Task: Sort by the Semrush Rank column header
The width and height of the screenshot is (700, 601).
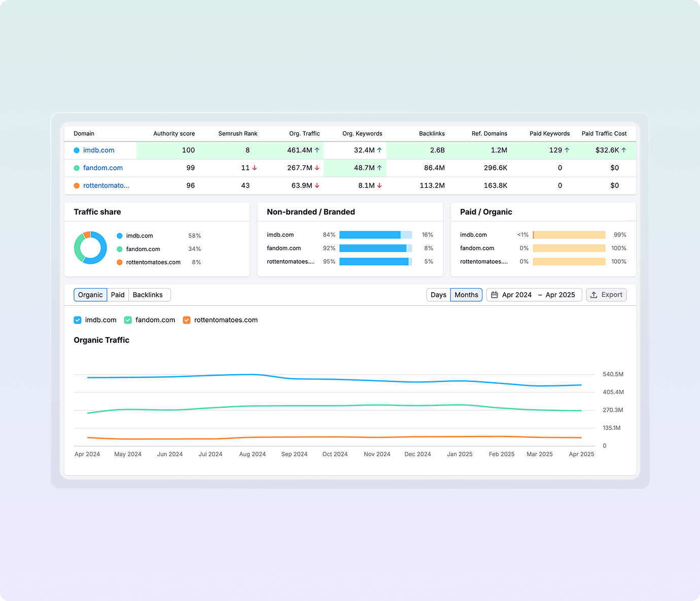Action: coord(238,133)
